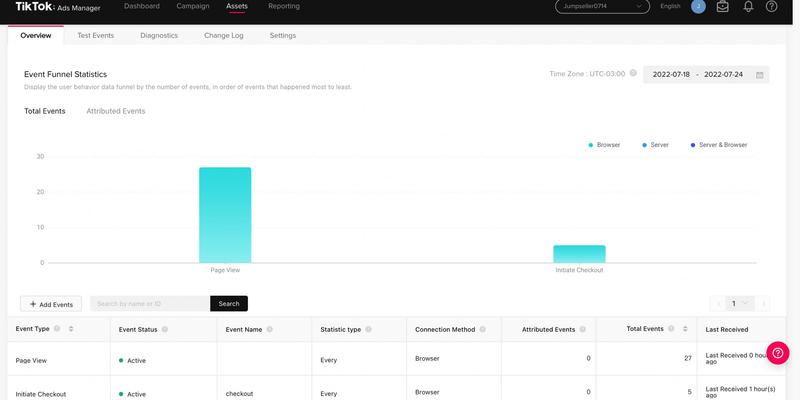Click the TikTok Ads Manager logo

tap(58, 7)
